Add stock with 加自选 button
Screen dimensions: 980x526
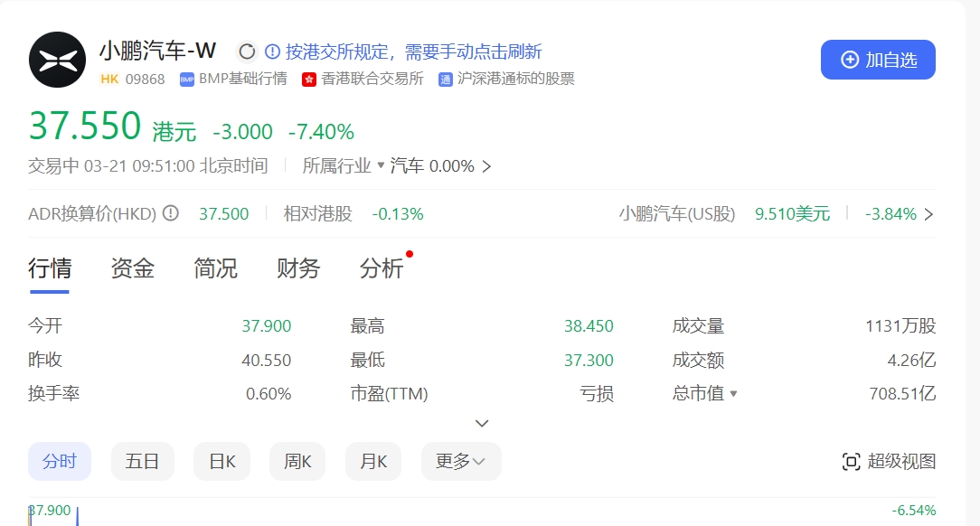click(x=878, y=60)
